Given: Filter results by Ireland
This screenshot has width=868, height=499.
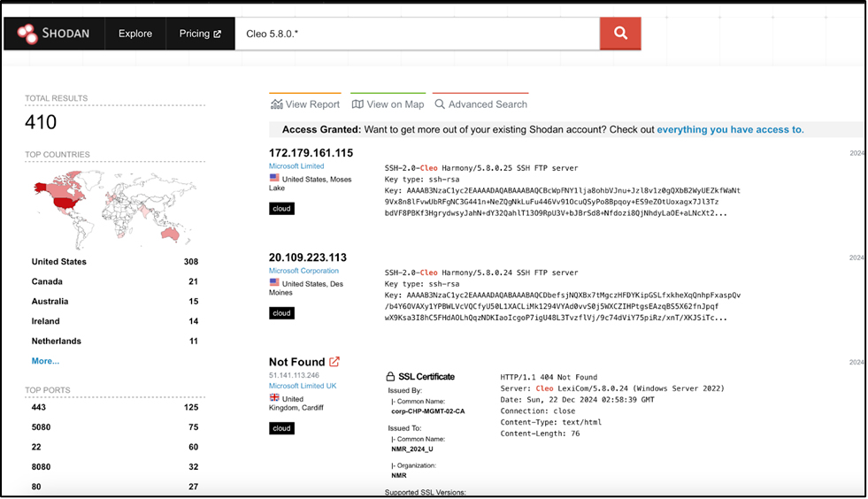Looking at the screenshot, I should 115,321.
